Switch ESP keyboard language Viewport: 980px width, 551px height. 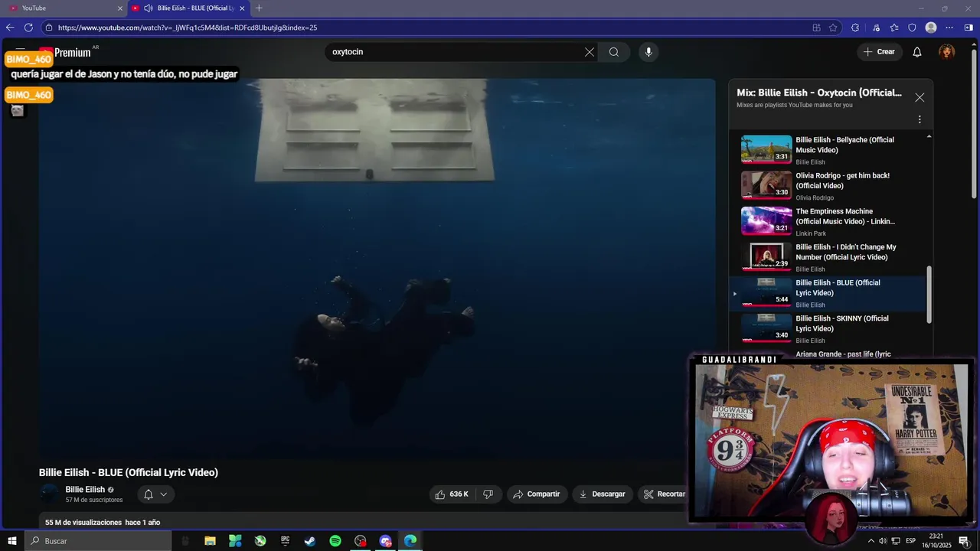click(912, 541)
